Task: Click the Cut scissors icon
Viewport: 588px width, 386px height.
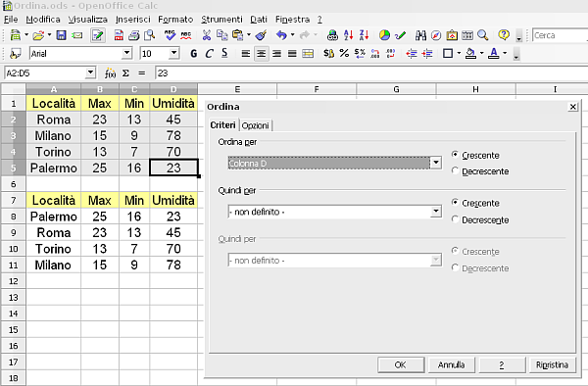Action: (x=206, y=35)
